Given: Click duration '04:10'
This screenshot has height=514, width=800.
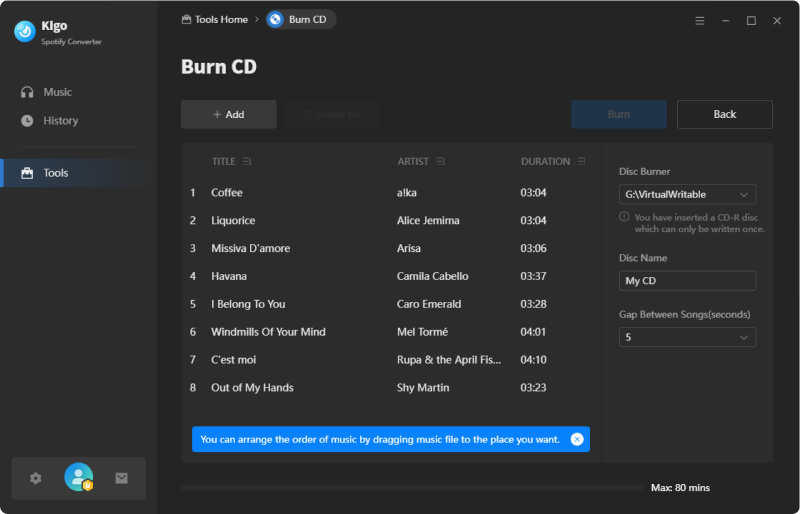Looking at the screenshot, I should click(533, 360).
